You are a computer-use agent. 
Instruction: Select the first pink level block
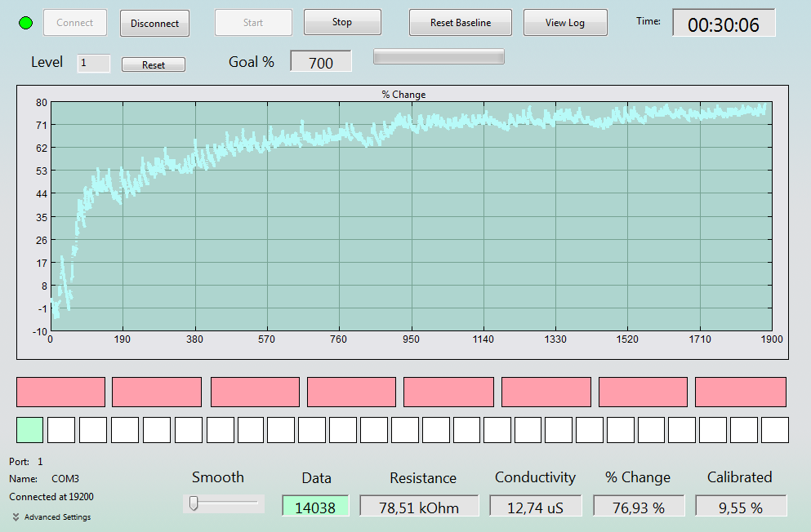61,392
